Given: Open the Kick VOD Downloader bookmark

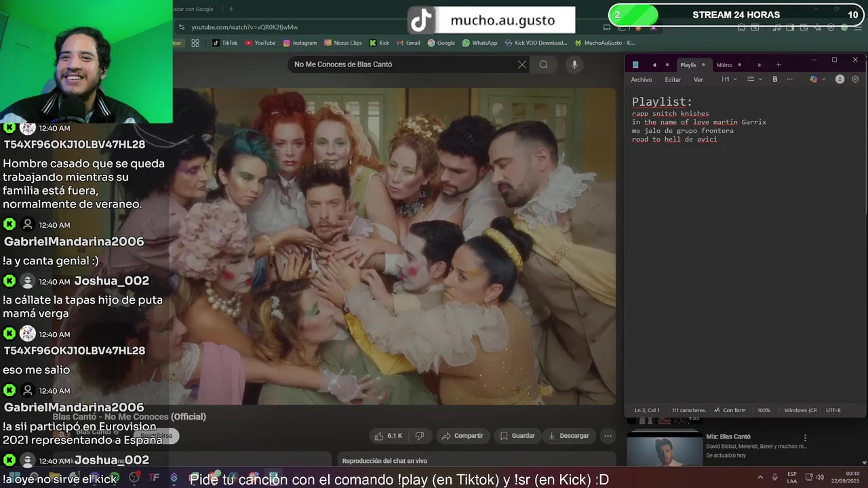Looking at the screenshot, I should [x=536, y=43].
